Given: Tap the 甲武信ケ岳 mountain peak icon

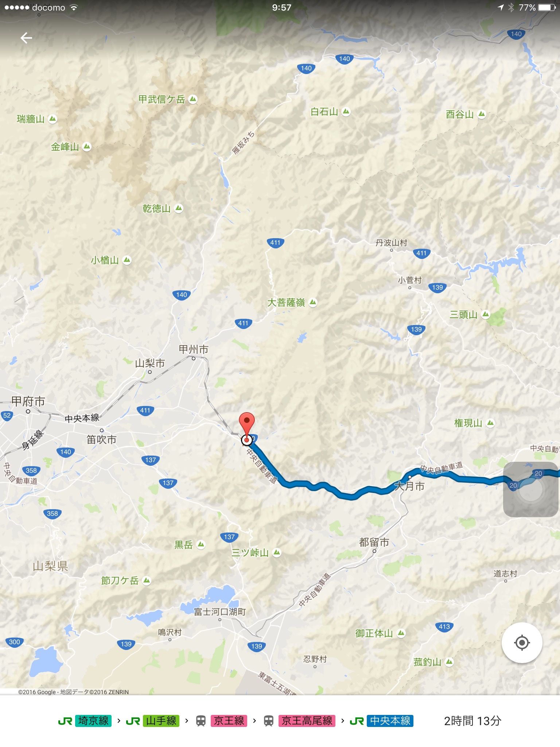Looking at the screenshot, I should (x=193, y=99).
